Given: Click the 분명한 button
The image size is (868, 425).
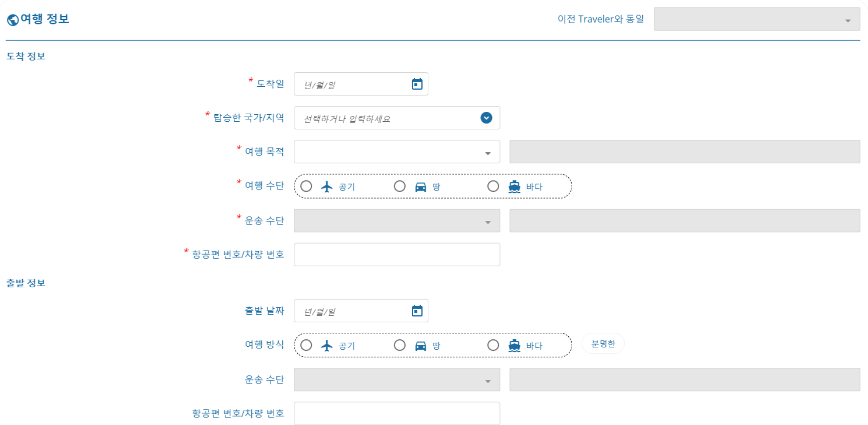Looking at the screenshot, I should (603, 344).
